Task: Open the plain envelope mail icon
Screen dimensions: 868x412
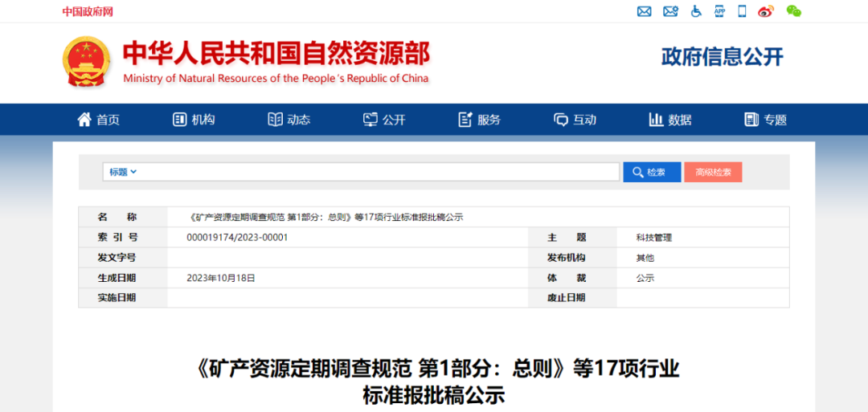Action: [644, 11]
